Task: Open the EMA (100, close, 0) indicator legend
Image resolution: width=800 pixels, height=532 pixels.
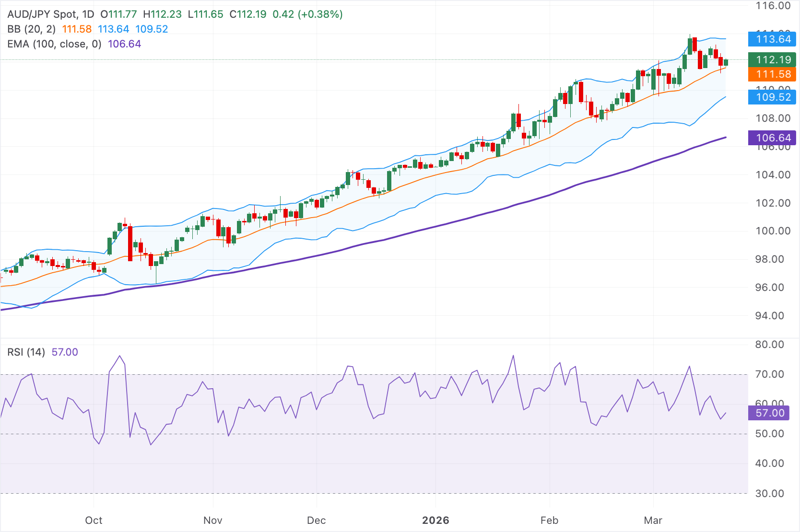Action: pyautogui.click(x=53, y=44)
